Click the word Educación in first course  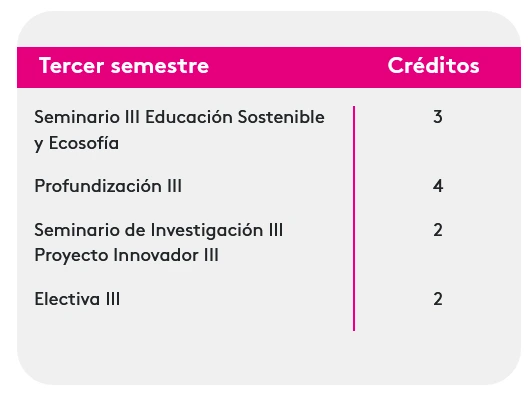189,117
